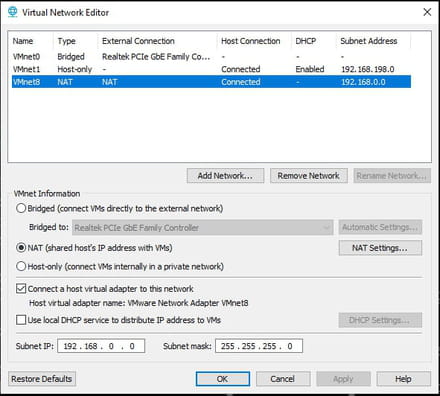
Task: Click the Host virtual adapter name text
Action: tap(139, 303)
